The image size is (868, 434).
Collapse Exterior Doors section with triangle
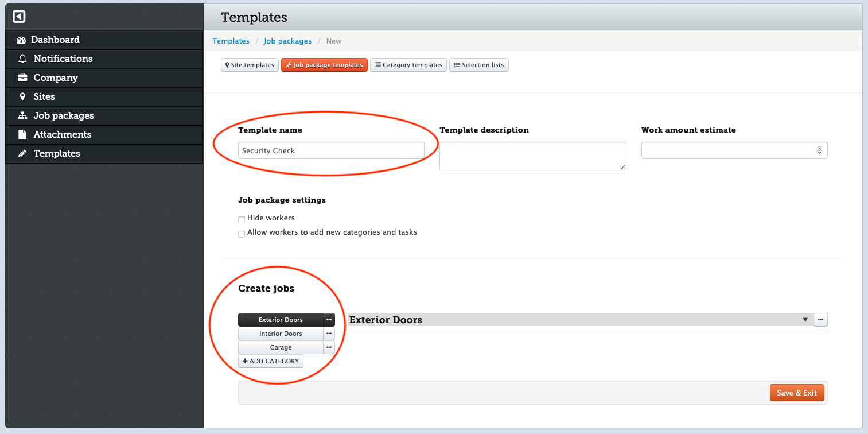(805, 320)
